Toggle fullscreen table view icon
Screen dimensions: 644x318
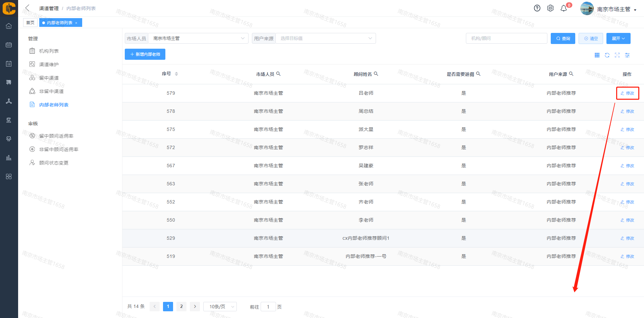click(x=617, y=55)
